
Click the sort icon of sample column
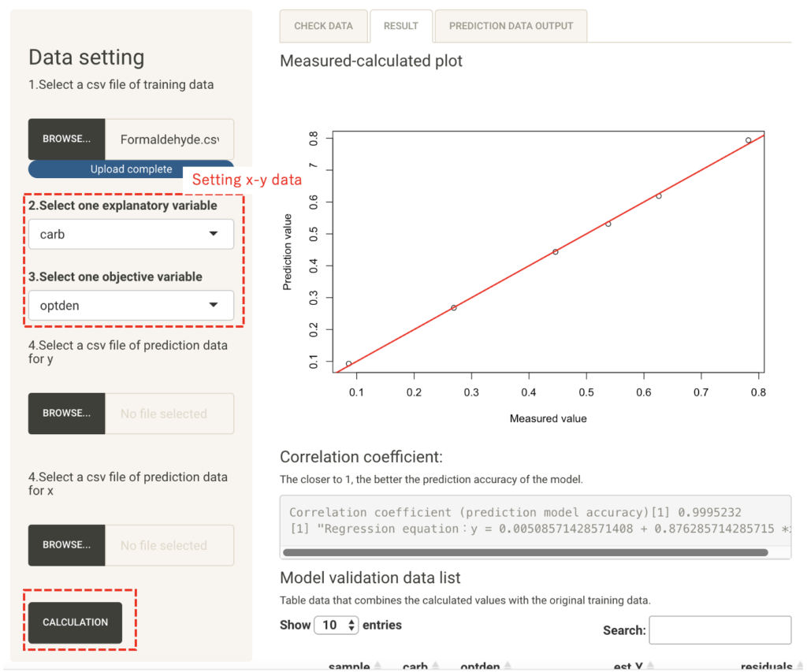(x=377, y=666)
